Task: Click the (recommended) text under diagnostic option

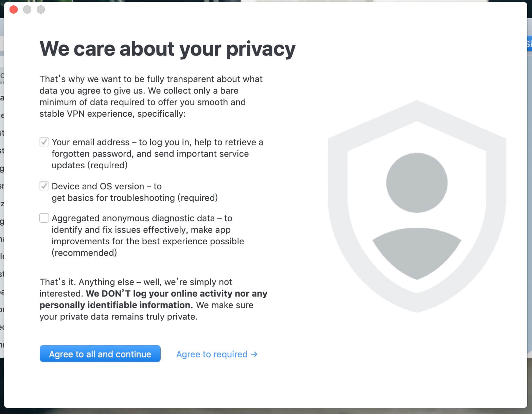Action: coord(84,253)
